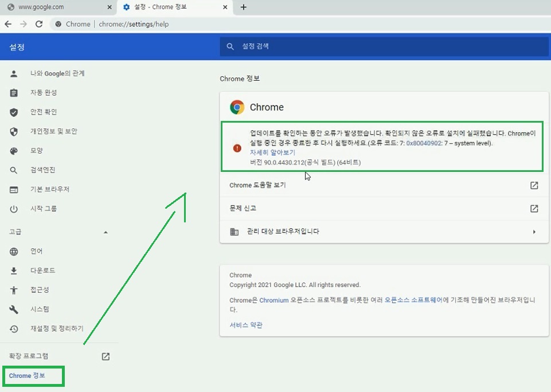
Task: Open 검색엔진 settings
Action: 43,170
